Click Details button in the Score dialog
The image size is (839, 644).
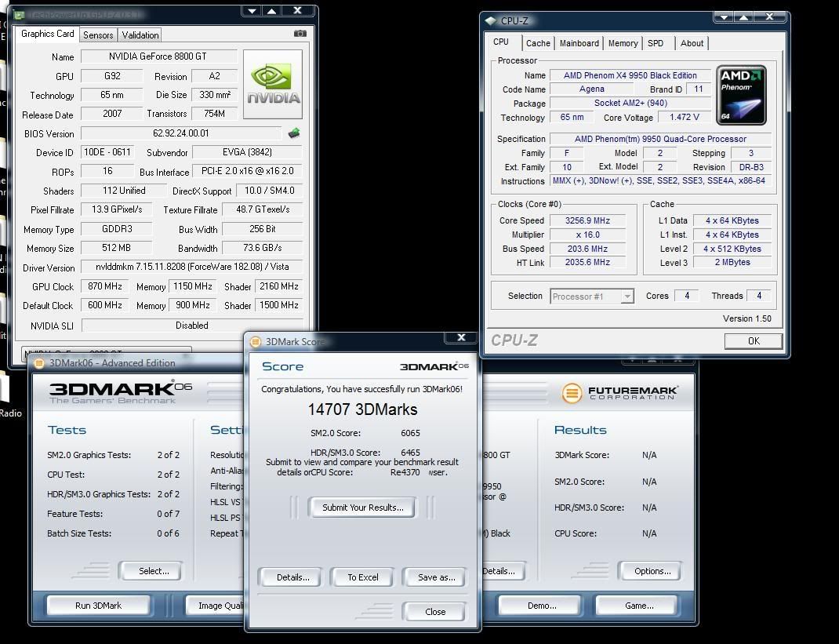[x=292, y=577]
